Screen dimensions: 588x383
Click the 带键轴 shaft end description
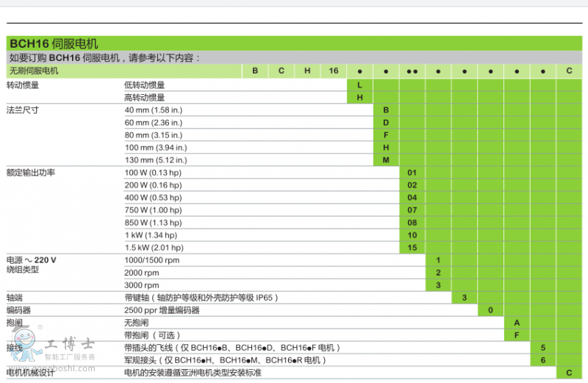[x=201, y=298]
